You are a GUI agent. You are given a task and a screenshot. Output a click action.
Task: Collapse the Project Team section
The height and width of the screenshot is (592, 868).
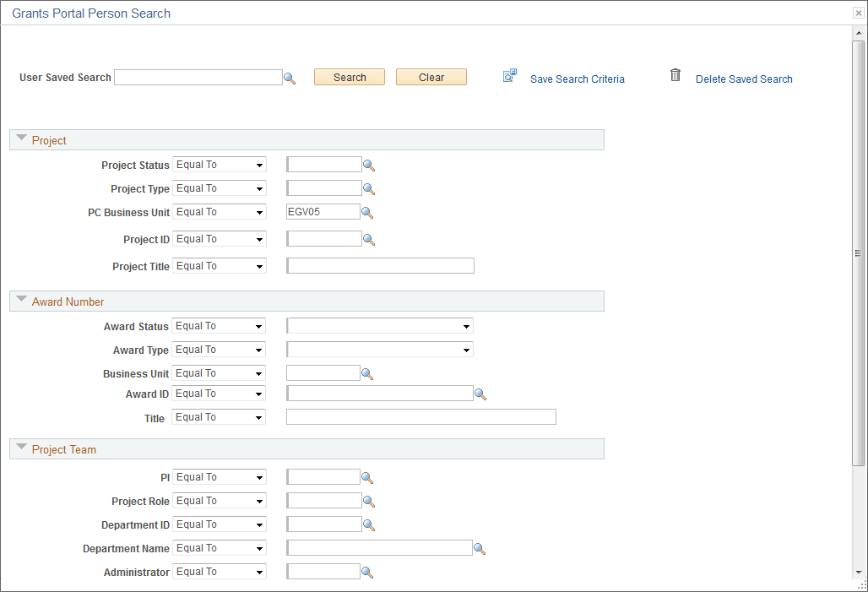coord(21,448)
